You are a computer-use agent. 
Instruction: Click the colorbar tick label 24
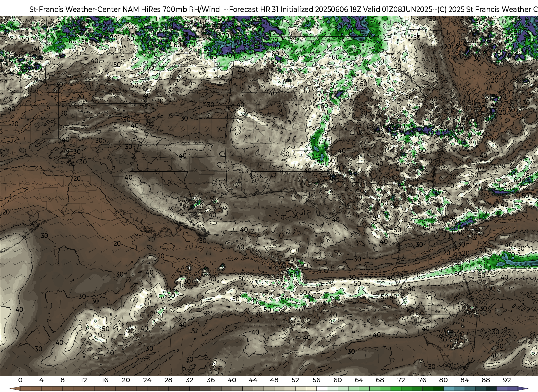147,380
